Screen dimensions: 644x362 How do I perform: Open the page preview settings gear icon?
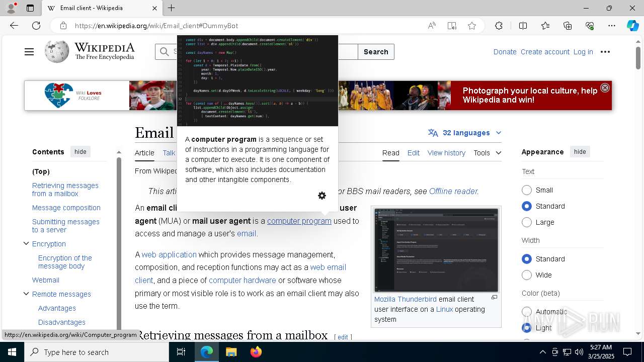[322, 196]
